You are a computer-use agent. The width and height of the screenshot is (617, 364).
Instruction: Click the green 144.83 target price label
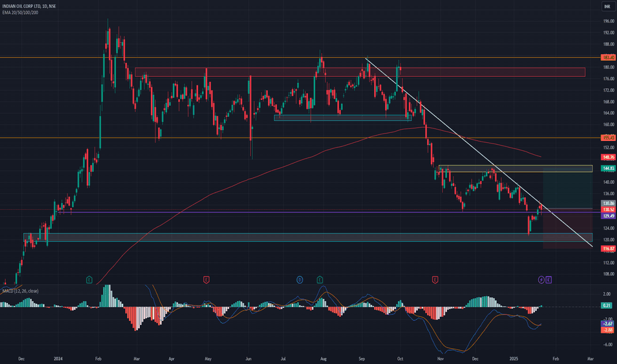pyautogui.click(x=608, y=168)
